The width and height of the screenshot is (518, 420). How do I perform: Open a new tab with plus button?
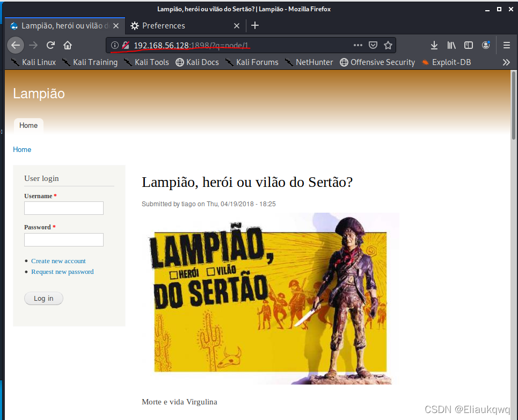click(255, 25)
